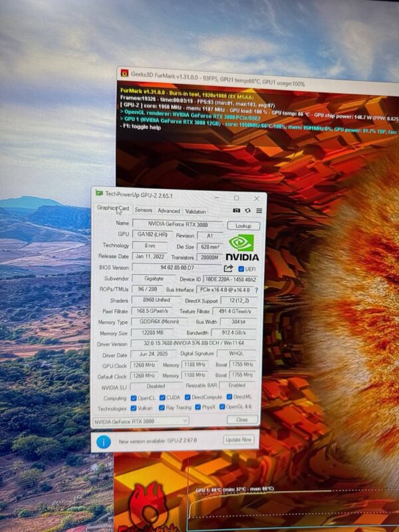Toggle the PhysX checkbox
399x532 pixels.
coord(198,407)
